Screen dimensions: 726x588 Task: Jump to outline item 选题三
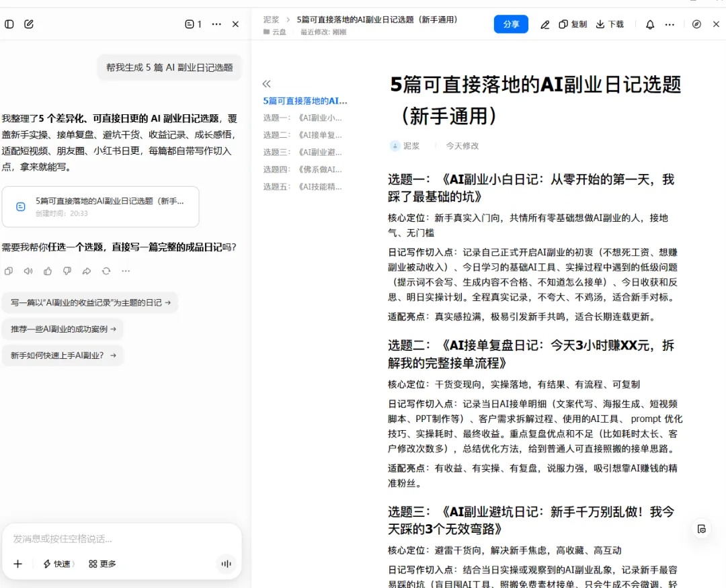302,153
